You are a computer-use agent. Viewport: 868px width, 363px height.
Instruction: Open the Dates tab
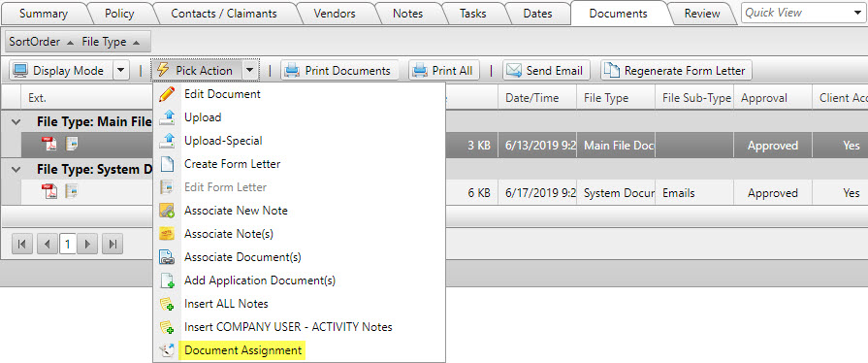click(537, 14)
